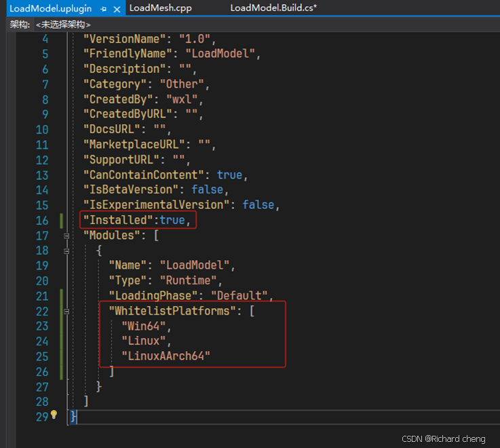Click the "Category" key
The height and width of the screenshot is (448, 500).
click(115, 84)
